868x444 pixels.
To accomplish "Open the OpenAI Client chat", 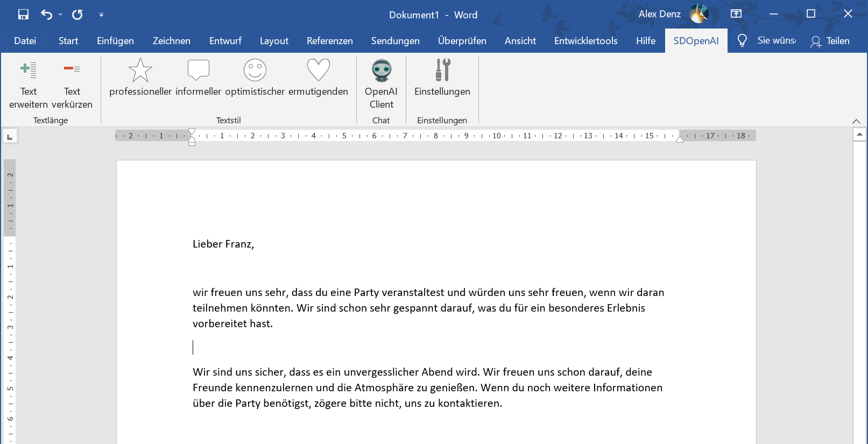I will [x=381, y=83].
